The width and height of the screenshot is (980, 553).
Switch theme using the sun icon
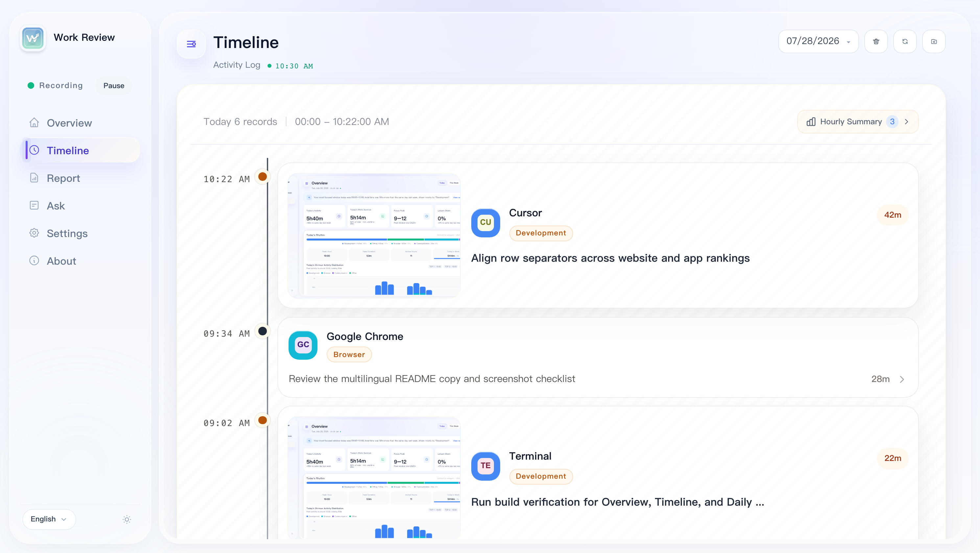tap(127, 519)
